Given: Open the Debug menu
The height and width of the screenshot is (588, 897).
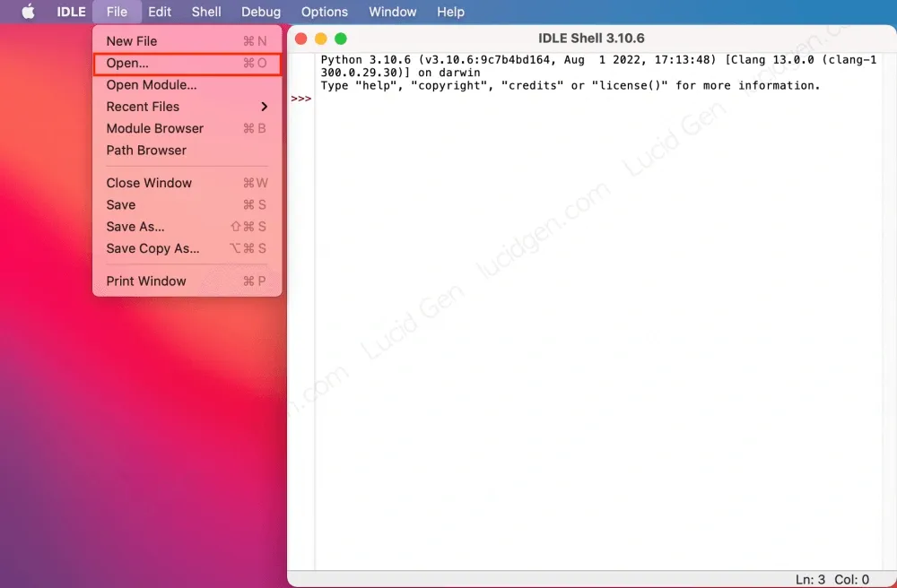Looking at the screenshot, I should [260, 12].
